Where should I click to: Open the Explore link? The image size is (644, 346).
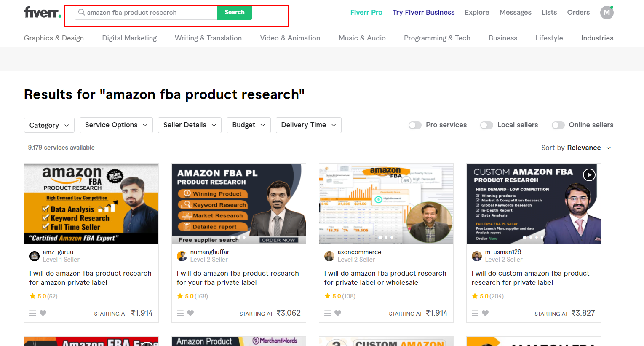coord(477,13)
